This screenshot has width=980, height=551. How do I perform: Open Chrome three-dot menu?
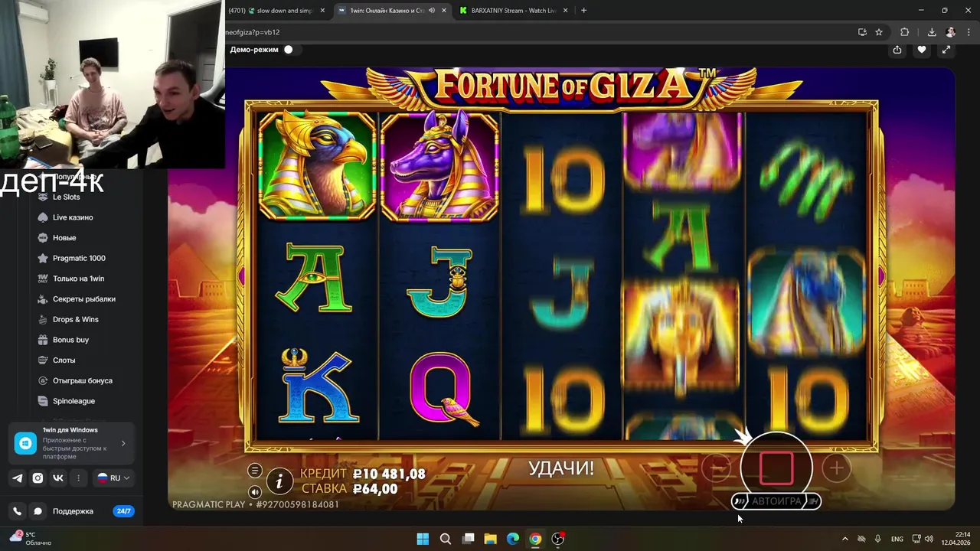coord(970,32)
